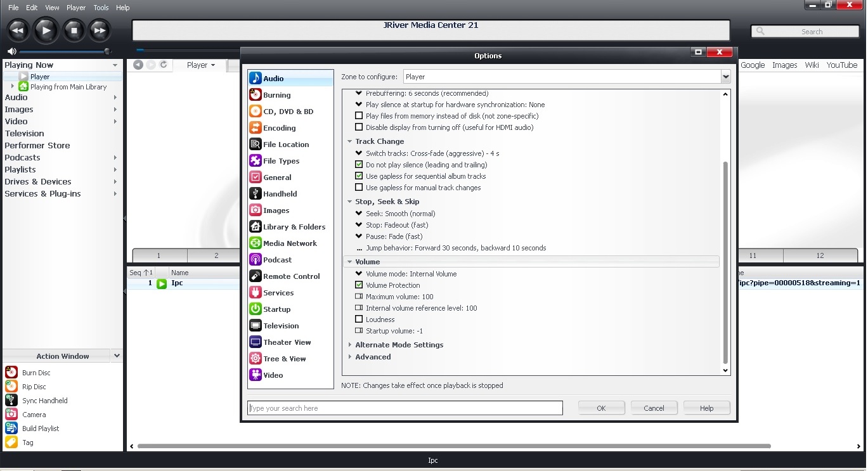Screen dimensions: 868x471
Task: Expand the Stop: Fadeout (fast) option
Action: 359,225
